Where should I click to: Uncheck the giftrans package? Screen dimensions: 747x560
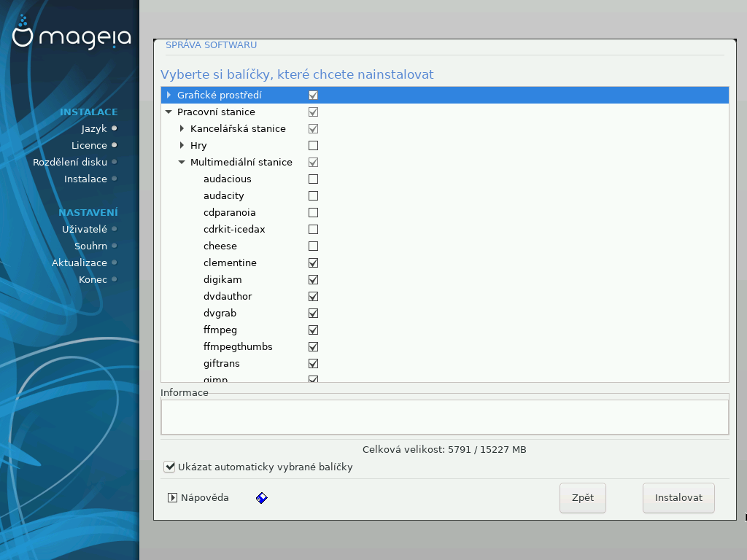313,363
